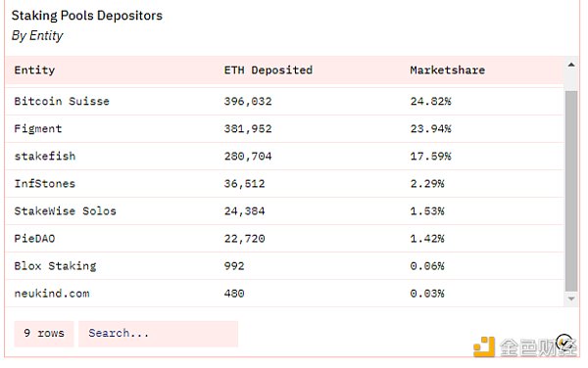This screenshot has width=588, height=368.
Task: Select the Blox Staking row
Action: [284, 266]
